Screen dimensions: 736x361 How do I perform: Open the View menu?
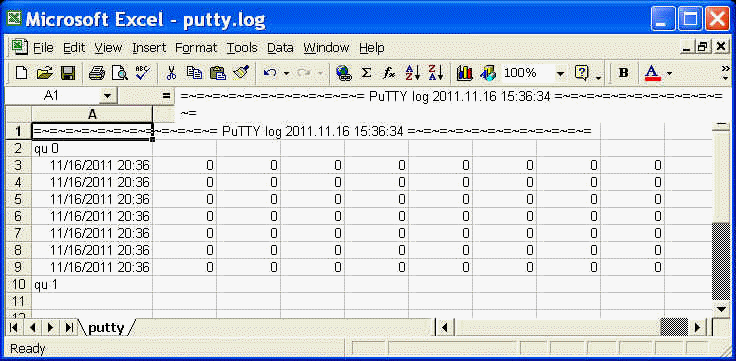[x=108, y=48]
